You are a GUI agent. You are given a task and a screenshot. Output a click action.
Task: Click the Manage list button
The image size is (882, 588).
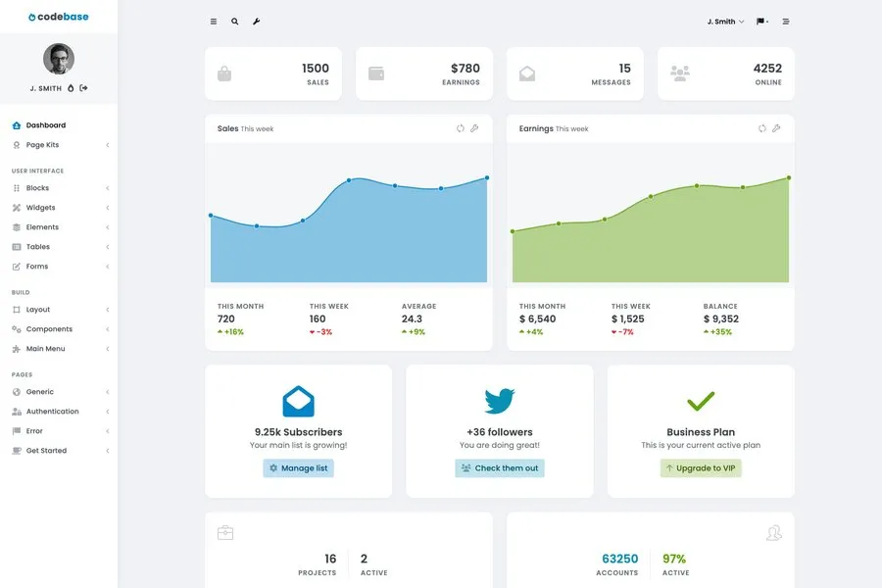pyautogui.click(x=298, y=468)
